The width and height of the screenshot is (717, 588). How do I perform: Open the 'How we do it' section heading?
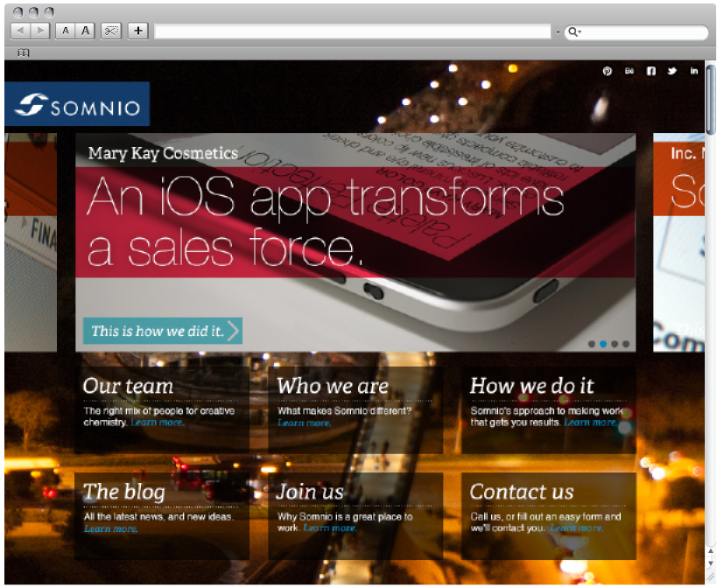point(531,387)
